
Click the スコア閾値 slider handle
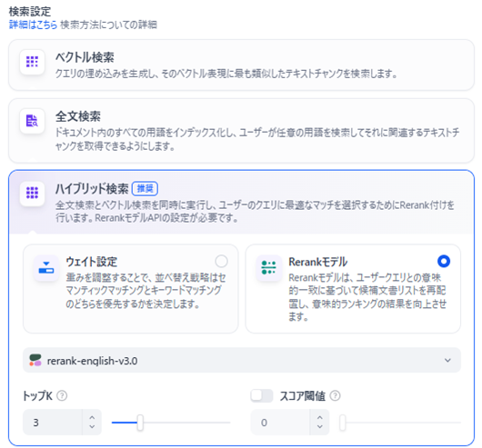tap(343, 423)
